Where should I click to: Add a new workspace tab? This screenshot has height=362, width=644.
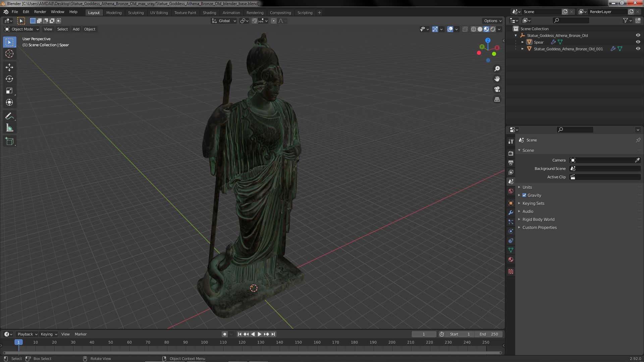[319, 12]
